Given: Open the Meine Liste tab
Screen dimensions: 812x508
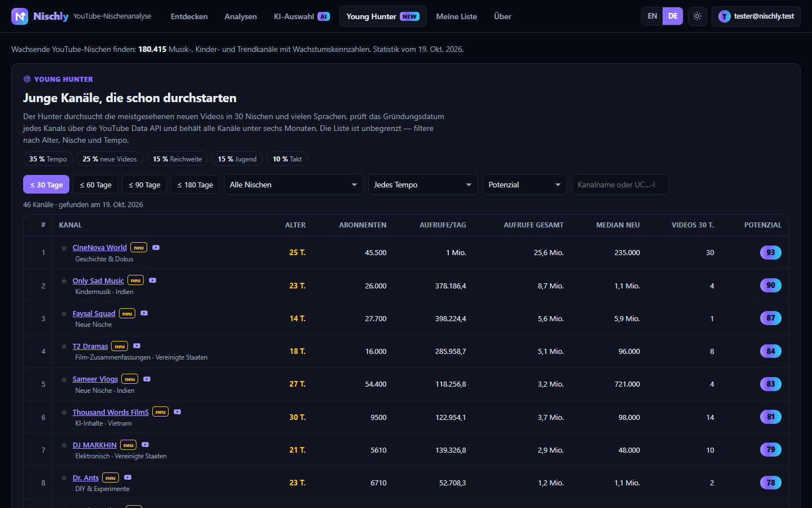Looking at the screenshot, I should (457, 16).
